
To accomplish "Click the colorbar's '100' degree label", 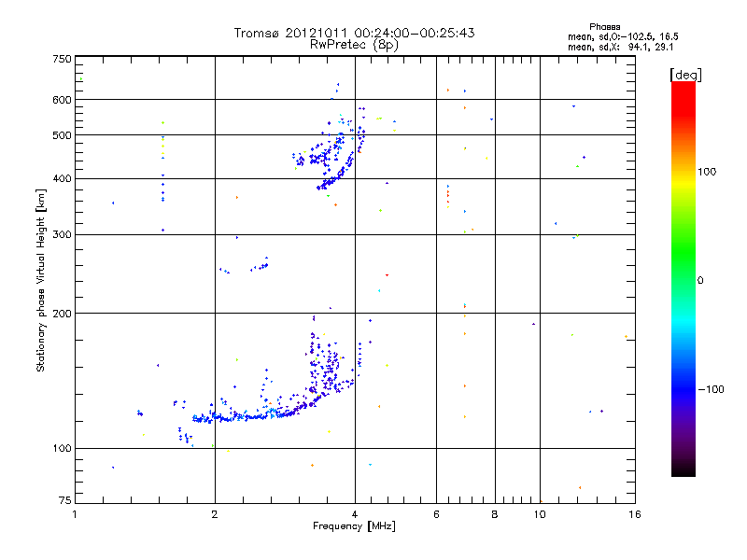I will [x=707, y=172].
